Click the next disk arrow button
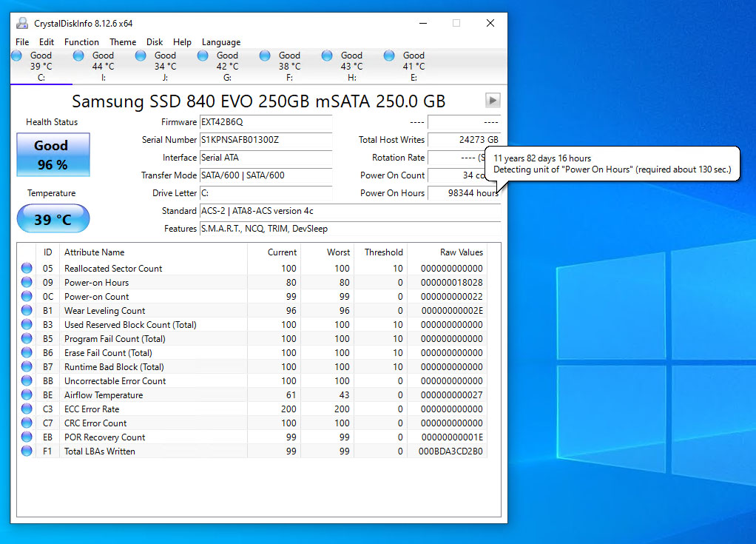Screen dimensions: 756x544 (493, 101)
